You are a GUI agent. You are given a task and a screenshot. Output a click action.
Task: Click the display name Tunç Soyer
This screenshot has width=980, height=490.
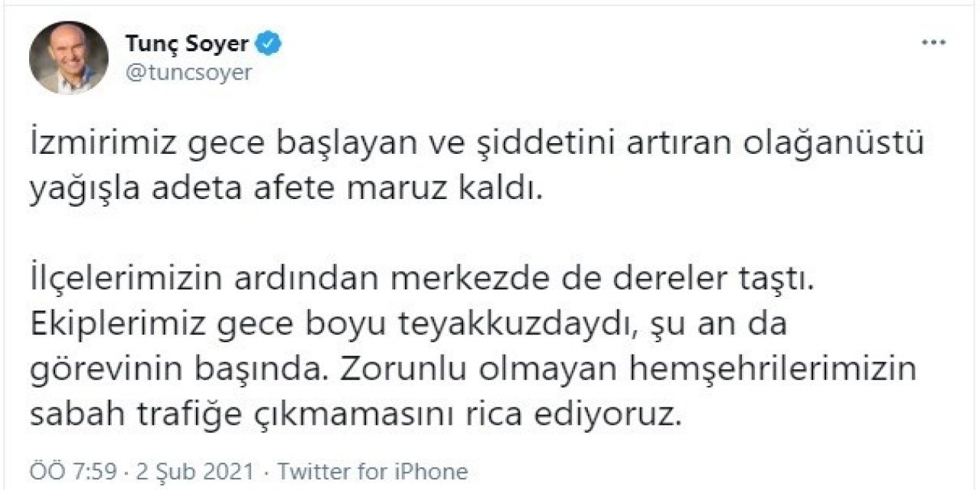[x=186, y=44]
